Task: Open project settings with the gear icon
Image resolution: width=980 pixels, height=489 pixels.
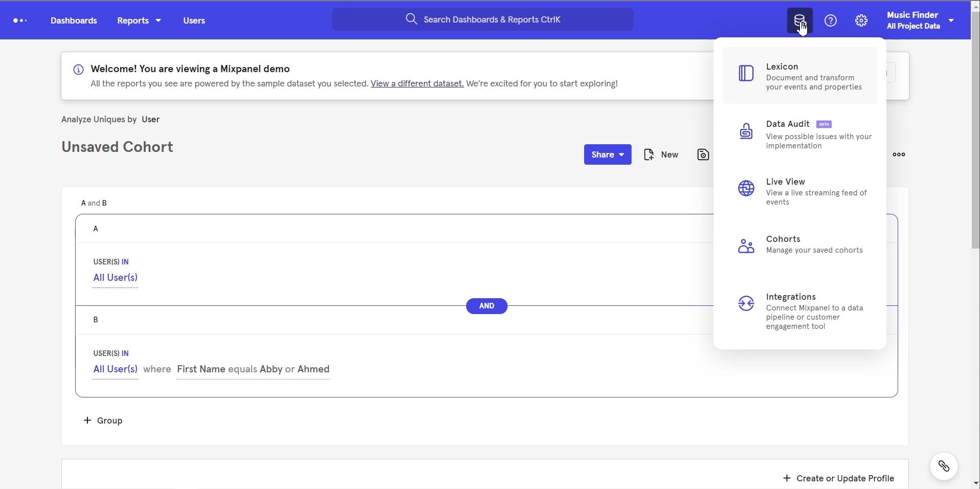Action: (x=861, y=20)
